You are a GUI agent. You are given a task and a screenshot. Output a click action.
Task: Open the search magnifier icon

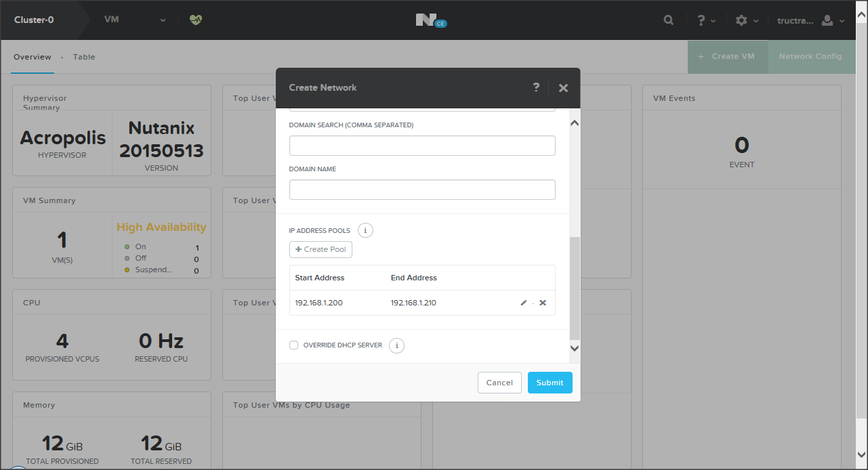668,20
